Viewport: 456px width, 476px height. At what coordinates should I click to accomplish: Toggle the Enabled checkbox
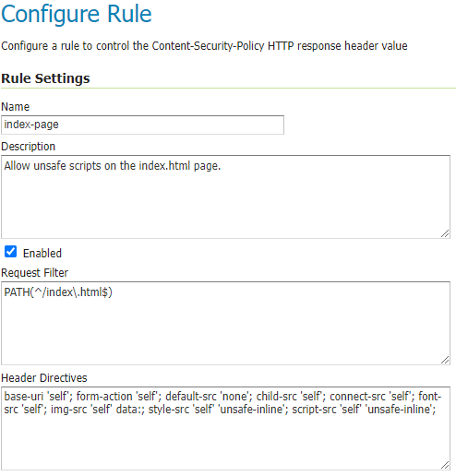tap(11, 252)
